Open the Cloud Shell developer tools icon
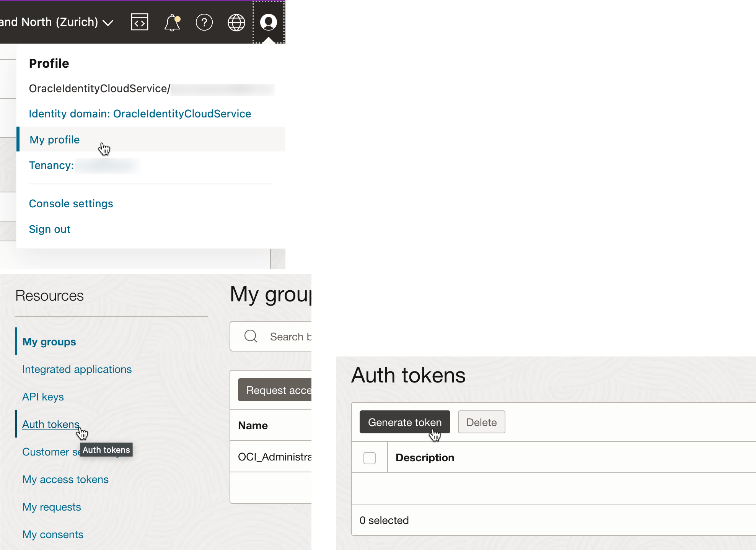This screenshot has height=550, width=756. pos(139,22)
